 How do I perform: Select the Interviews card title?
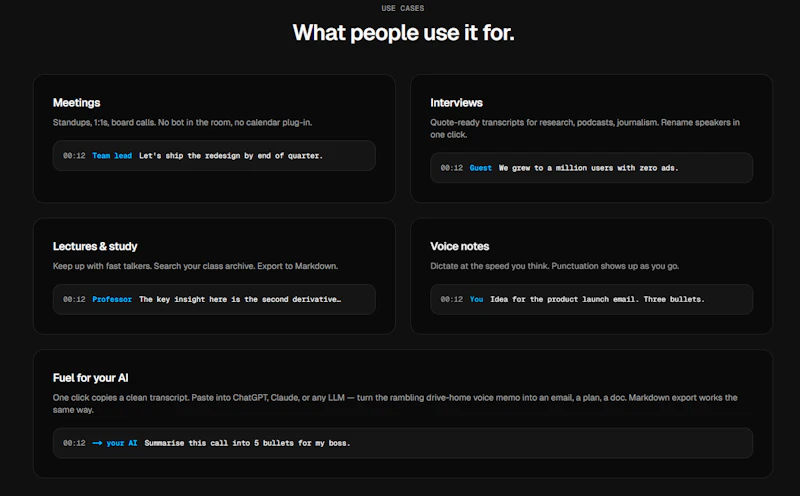click(x=456, y=103)
